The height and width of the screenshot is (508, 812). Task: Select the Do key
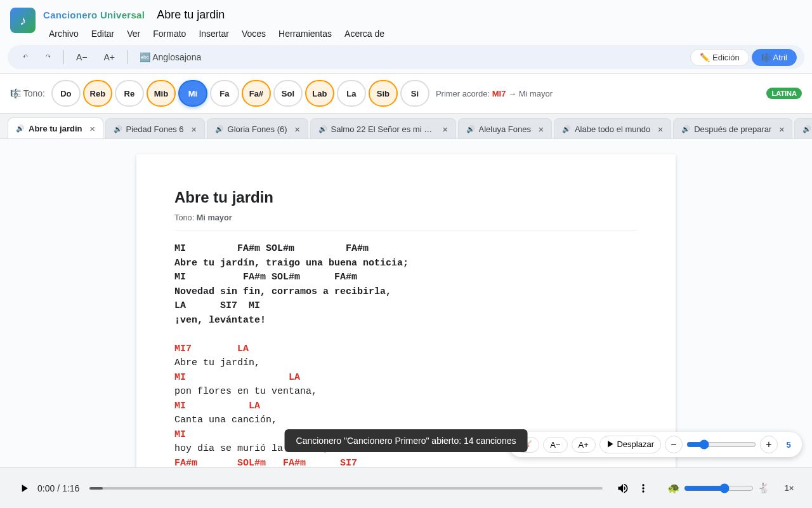(66, 93)
